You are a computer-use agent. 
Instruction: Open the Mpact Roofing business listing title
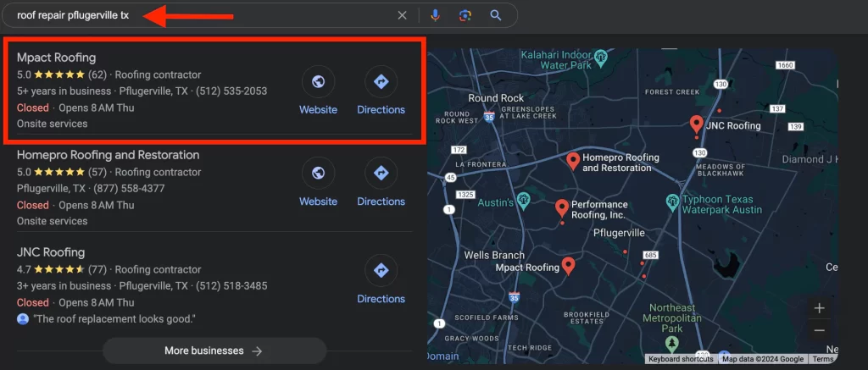tap(57, 58)
